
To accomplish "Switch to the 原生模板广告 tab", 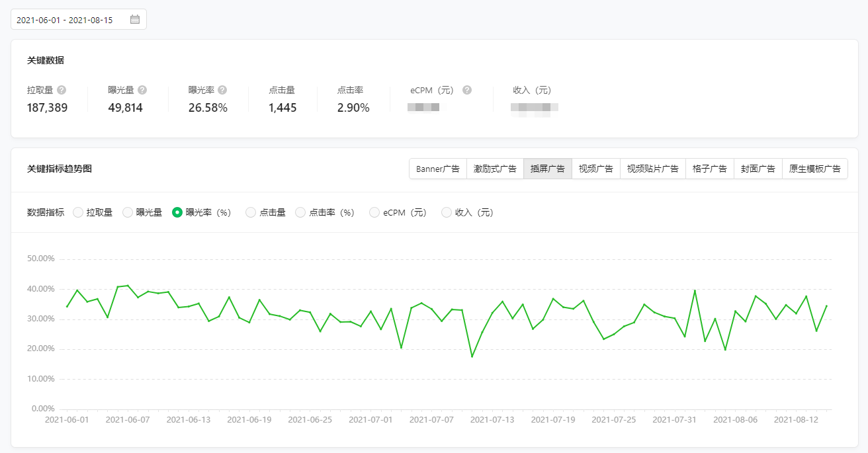I will (x=815, y=169).
